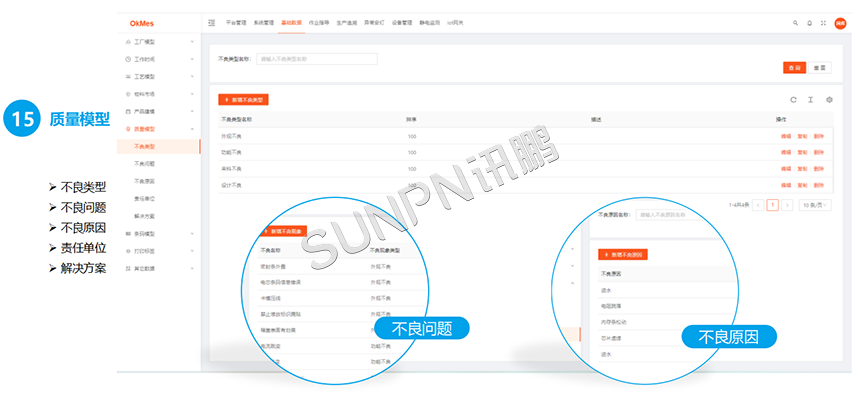The image size is (860, 394).
Task: Expand the 打印标签 menu chevron
Action: 192,251
